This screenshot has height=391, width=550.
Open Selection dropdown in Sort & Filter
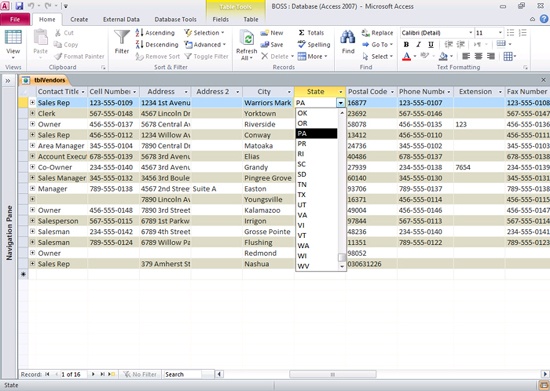(205, 33)
